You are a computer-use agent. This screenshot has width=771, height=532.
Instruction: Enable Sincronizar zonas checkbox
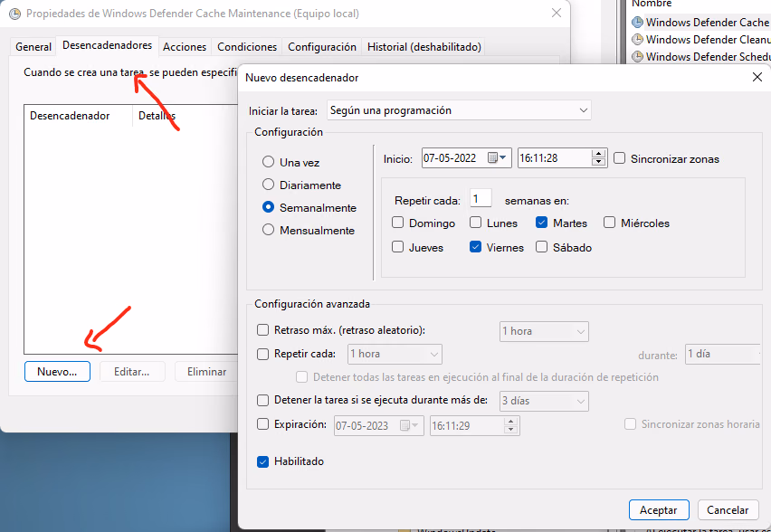[620, 158]
